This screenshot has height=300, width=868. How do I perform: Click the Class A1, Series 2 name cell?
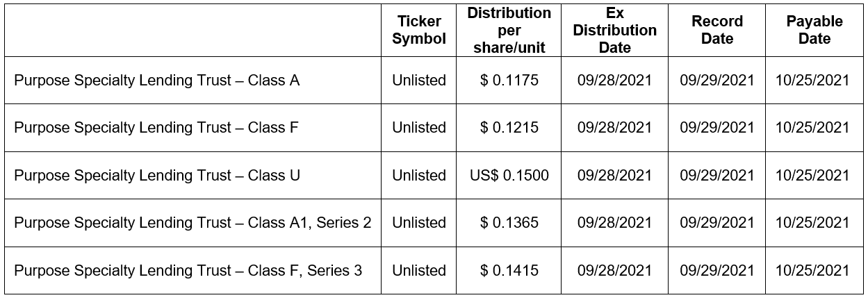coord(193,223)
